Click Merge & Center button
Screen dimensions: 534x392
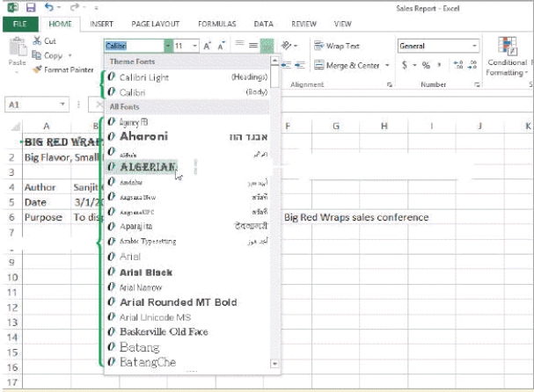tap(347, 65)
